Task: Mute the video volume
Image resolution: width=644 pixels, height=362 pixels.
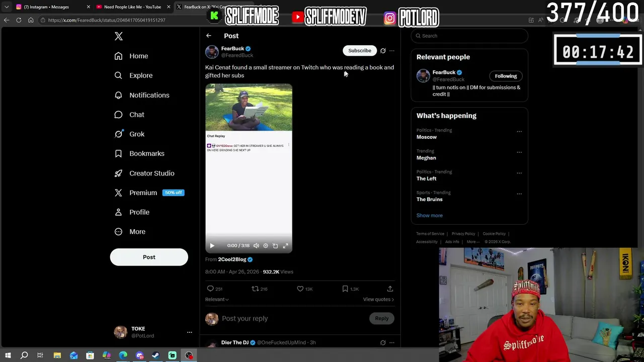Action: [x=256, y=245]
